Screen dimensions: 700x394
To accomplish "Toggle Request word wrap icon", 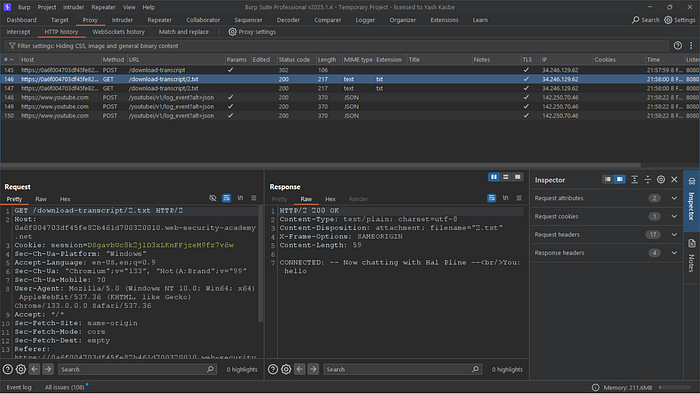I will click(x=226, y=198).
